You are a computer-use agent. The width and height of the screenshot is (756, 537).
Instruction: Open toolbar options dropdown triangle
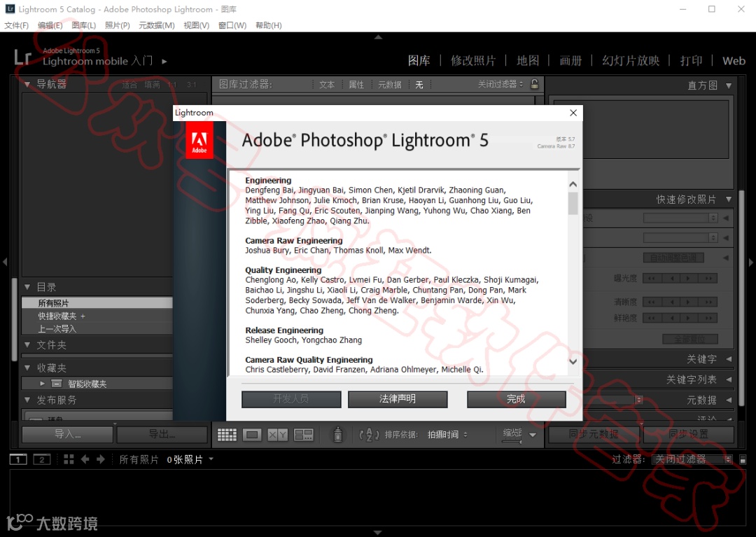(x=533, y=435)
